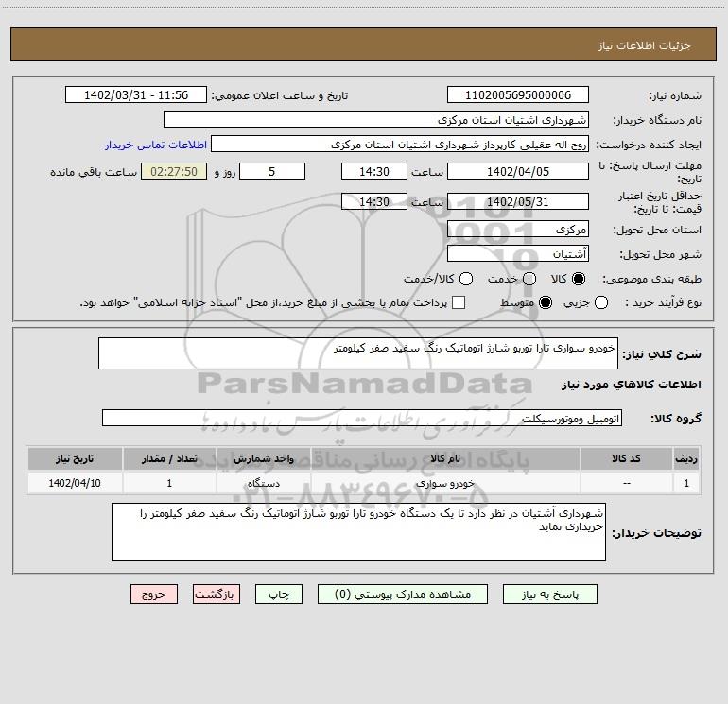
Task: Select the کالا/خدمت radio button
Action: (466, 279)
